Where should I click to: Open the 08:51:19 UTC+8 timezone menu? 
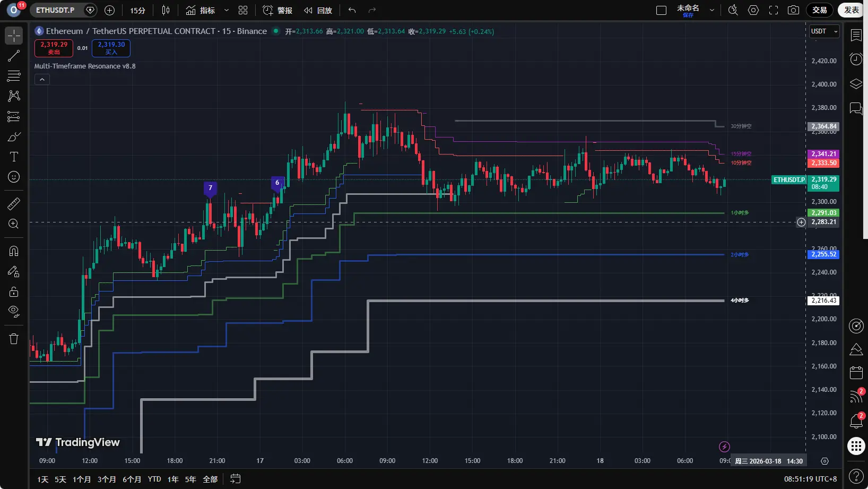pyautogui.click(x=810, y=479)
